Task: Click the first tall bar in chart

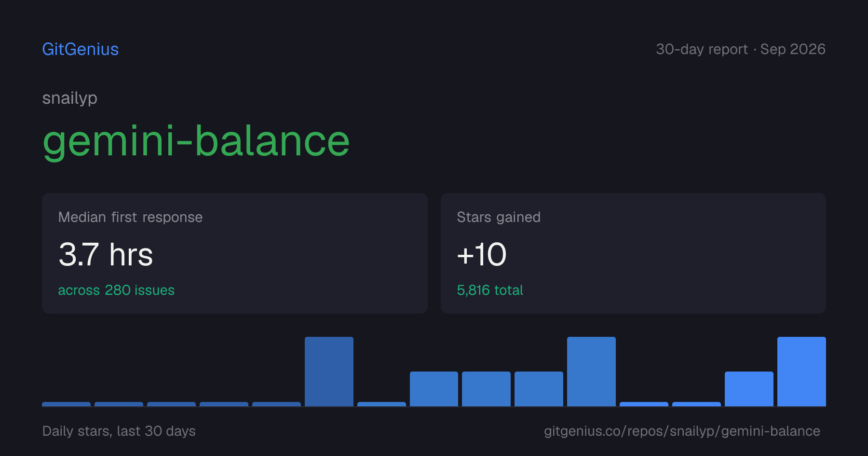Action: [x=329, y=372]
